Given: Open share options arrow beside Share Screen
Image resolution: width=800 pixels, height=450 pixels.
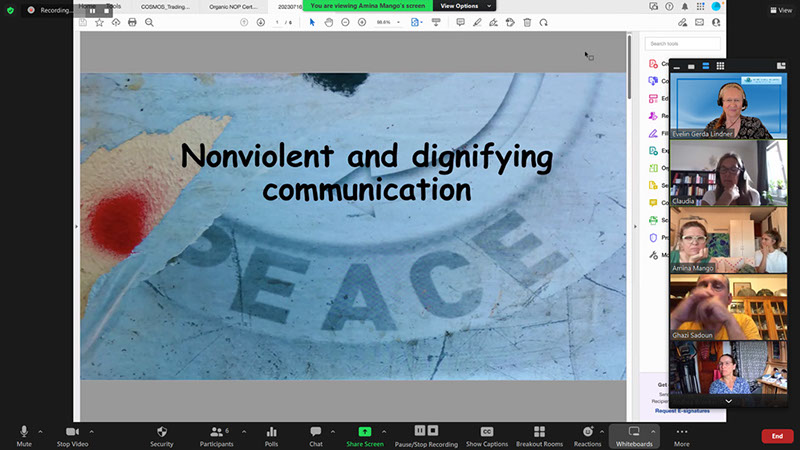Looking at the screenshot, I should (384, 432).
